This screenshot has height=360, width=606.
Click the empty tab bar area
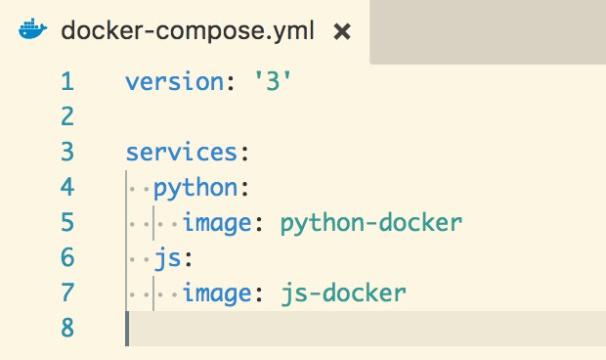click(x=488, y=32)
